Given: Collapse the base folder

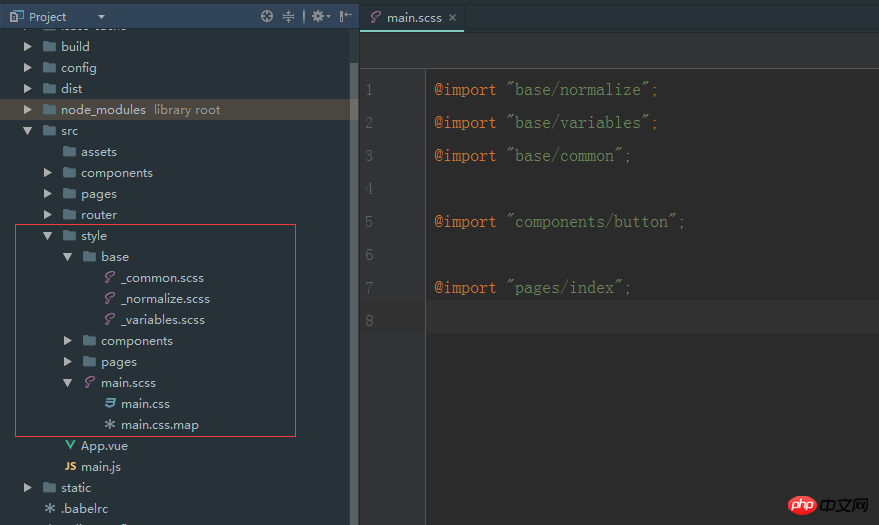Looking at the screenshot, I should (x=68, y=257).
